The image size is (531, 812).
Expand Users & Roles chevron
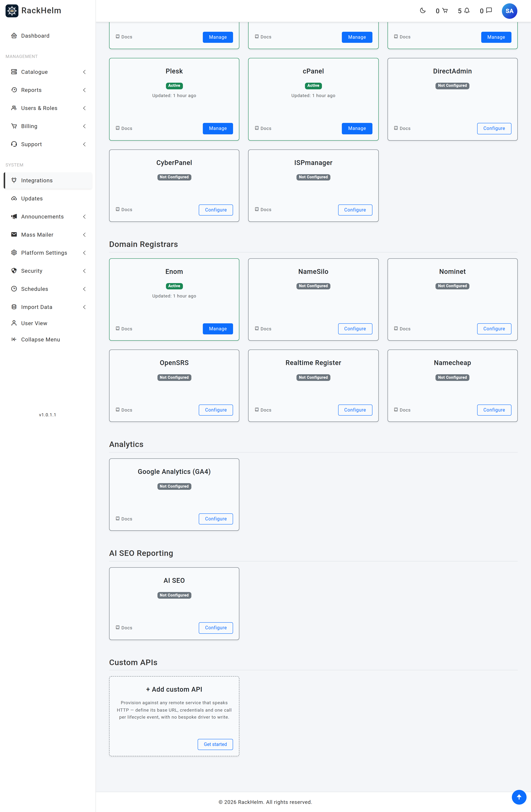click(x=84, y=108)
